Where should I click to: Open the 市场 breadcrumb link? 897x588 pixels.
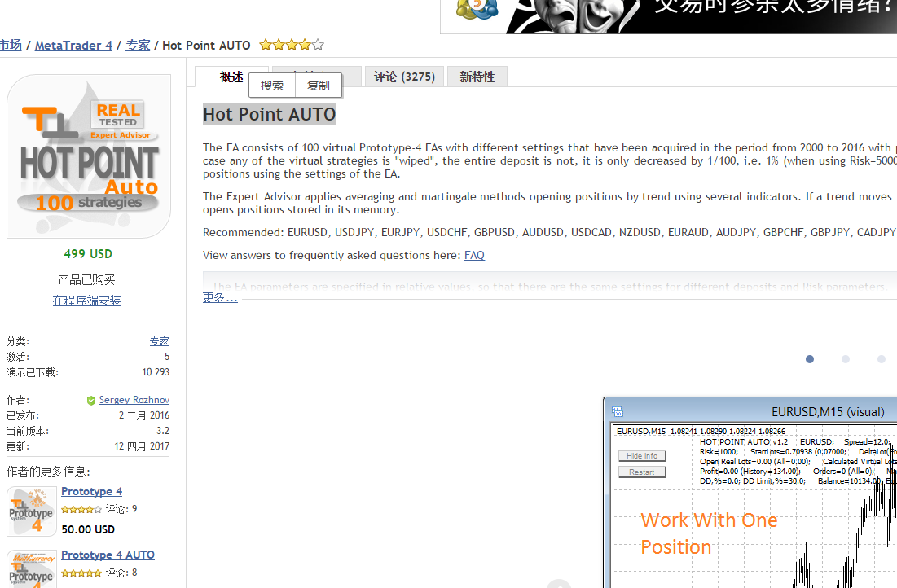coord(11,45)
